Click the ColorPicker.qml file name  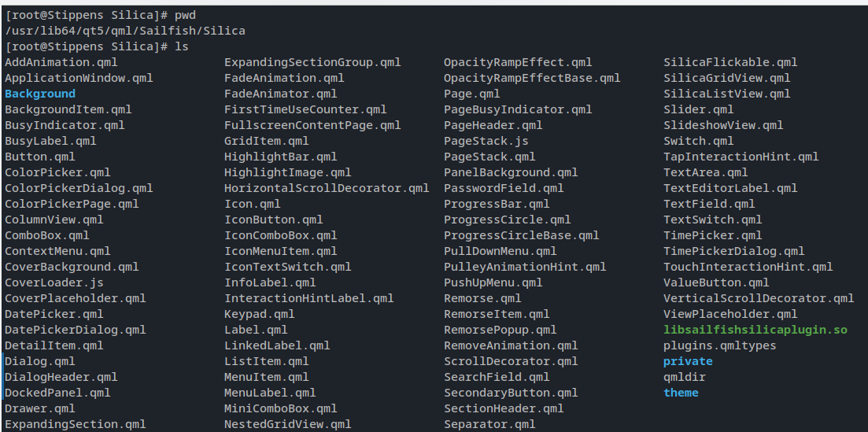[57, 172]
